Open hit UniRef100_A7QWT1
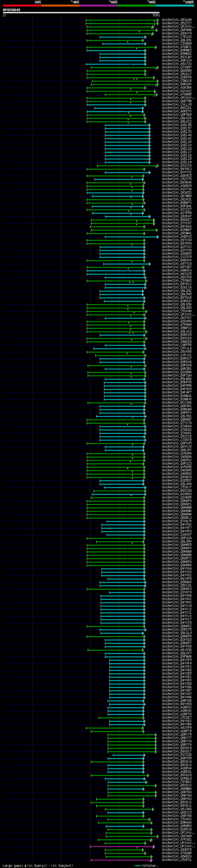 (177, 47)
